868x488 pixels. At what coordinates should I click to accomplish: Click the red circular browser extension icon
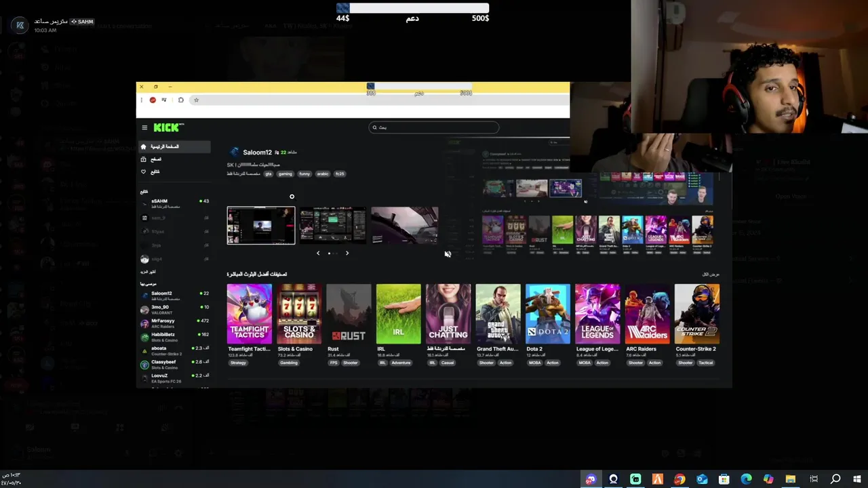[153, 100]
